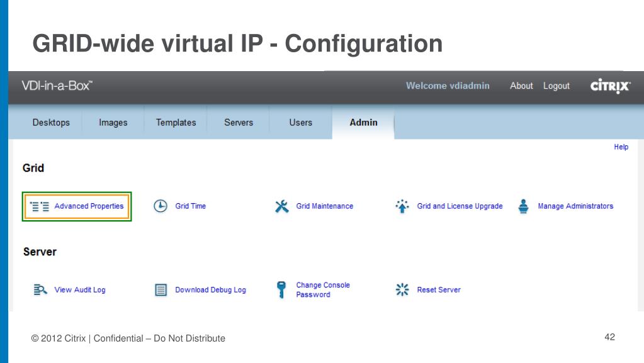Screen dimensions: 644x363
Task: Open the View Audit Log link
Action: (80, 290)
